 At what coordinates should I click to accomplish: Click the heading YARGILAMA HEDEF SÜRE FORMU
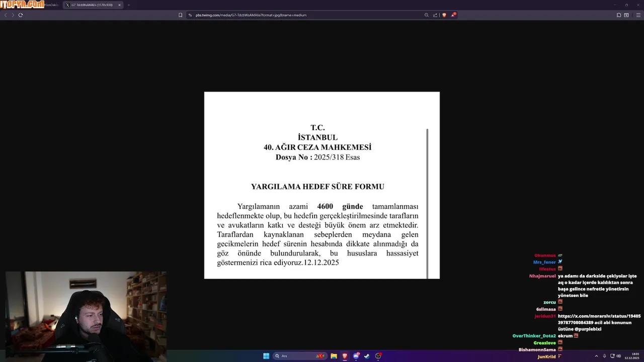pos(317,187)
